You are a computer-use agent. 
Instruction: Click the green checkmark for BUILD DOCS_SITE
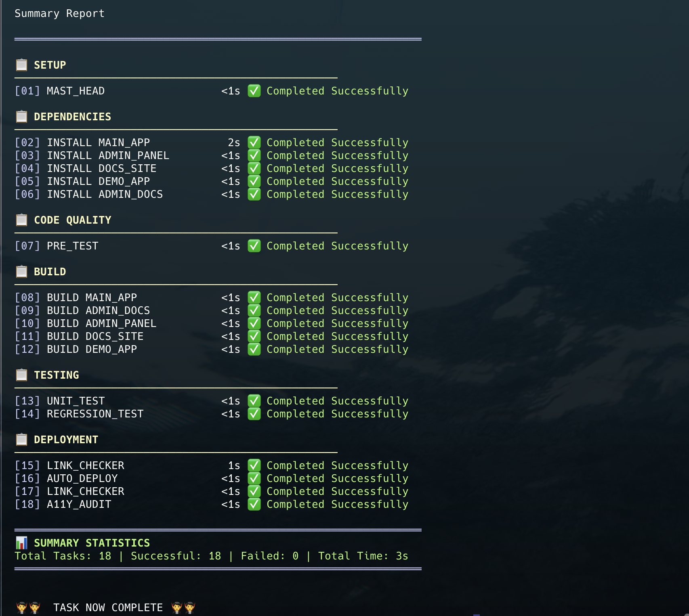(x=254, y=336)
